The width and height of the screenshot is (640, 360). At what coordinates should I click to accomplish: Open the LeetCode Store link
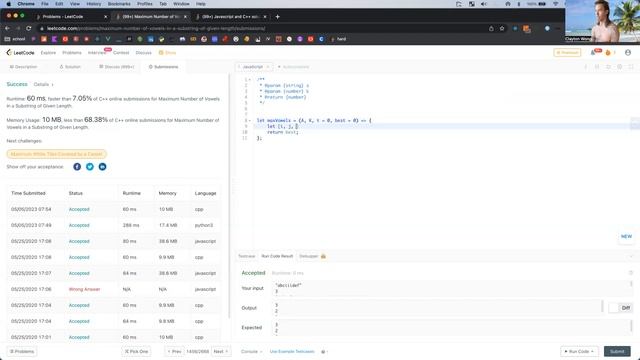pyautogui.click(x=167, y=53)
